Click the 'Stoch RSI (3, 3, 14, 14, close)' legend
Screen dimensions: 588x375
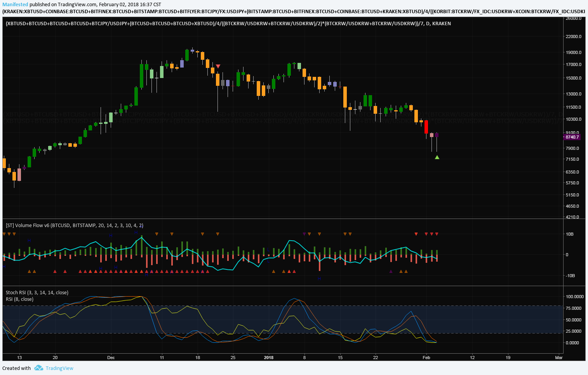click(37, 292)
